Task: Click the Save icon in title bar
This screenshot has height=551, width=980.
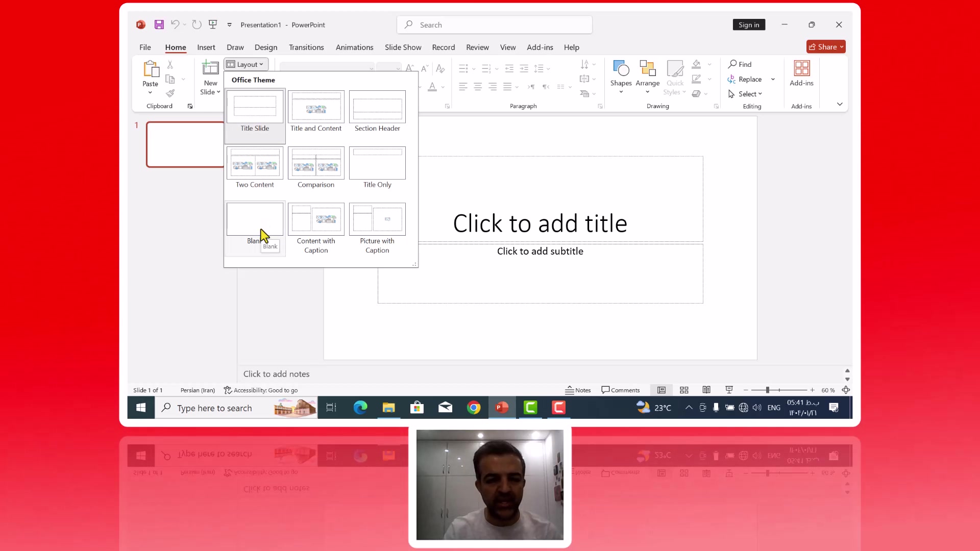Action: 159,24
